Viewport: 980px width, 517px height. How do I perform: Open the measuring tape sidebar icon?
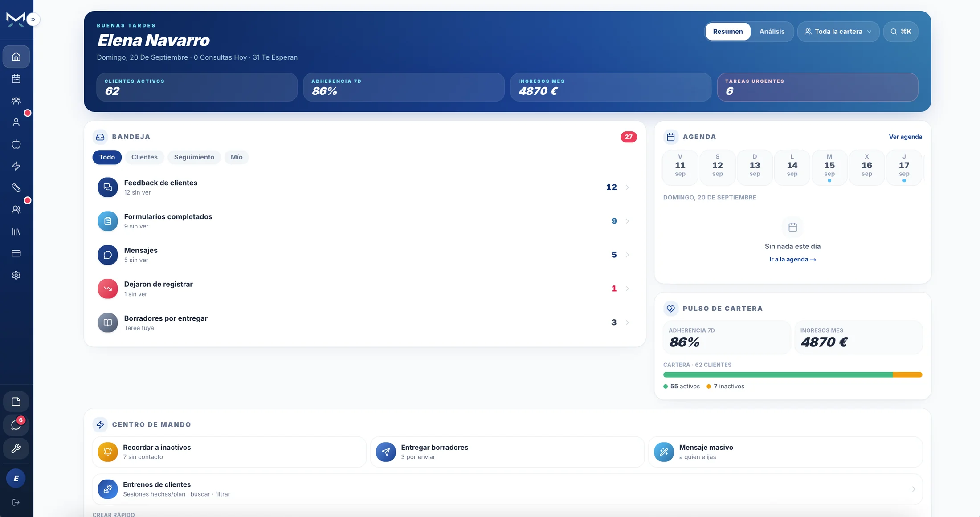tap(16, 188)
